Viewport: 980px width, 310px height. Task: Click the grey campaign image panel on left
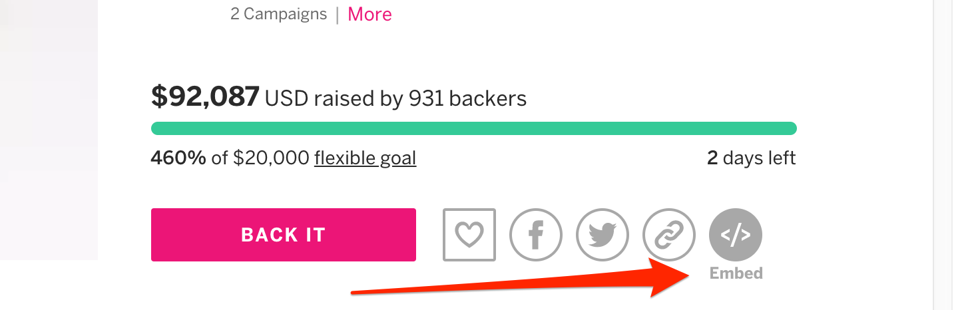[49, 130]
